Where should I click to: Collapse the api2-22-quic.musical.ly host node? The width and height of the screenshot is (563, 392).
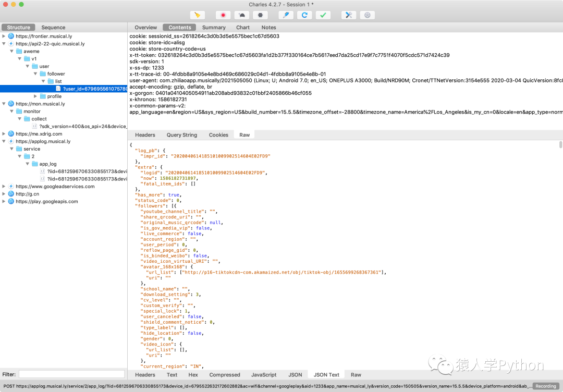[4, 44]
